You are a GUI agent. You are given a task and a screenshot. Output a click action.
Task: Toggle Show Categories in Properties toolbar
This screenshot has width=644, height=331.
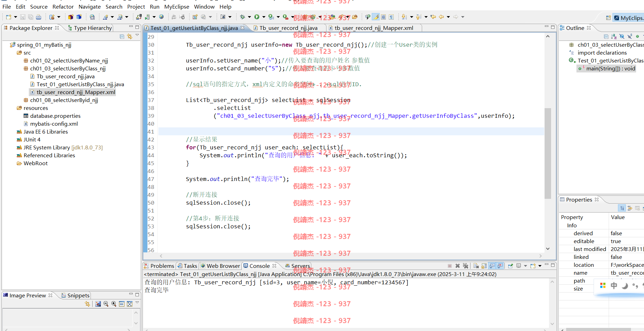[622, 208]
